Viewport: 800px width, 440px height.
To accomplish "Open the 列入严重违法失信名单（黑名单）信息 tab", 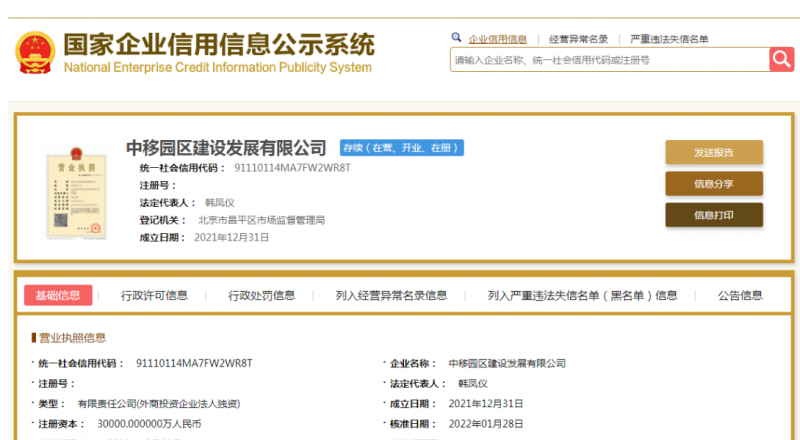I will coord(582,295).
